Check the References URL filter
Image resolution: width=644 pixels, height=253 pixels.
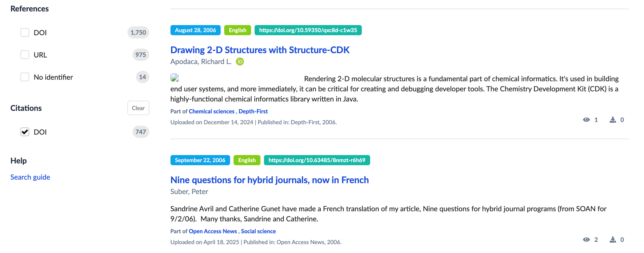pyautogui.click(x=25, y=55)
